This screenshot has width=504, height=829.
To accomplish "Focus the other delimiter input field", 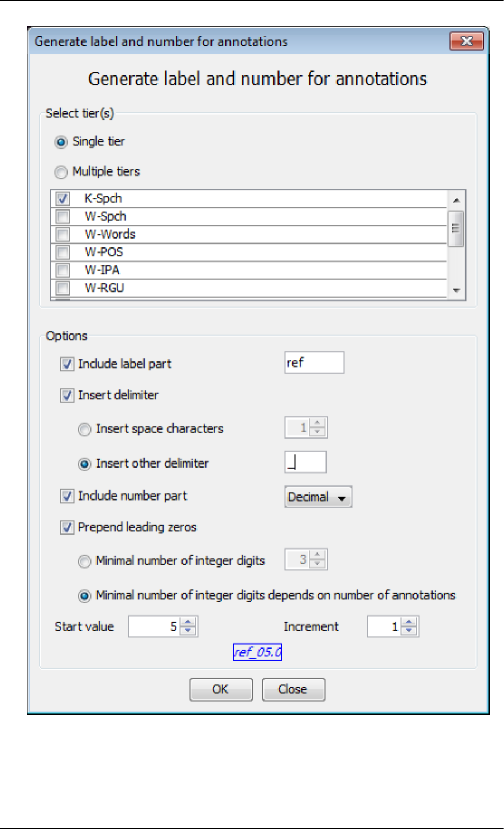I will click(305, 463).
